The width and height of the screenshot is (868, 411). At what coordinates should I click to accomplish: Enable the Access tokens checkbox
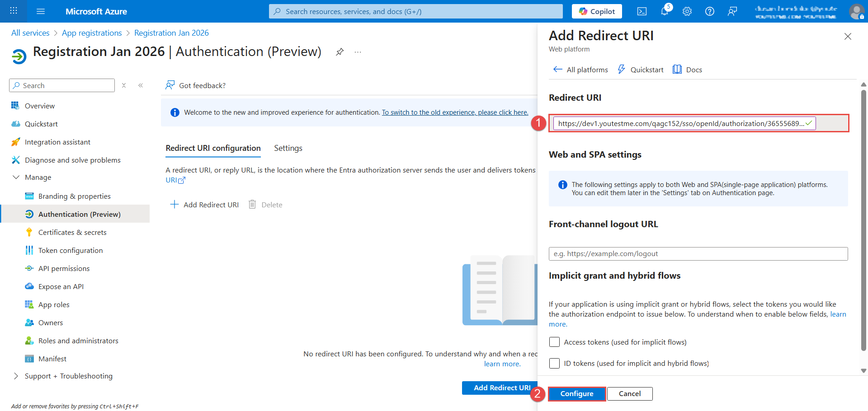coord(554,342)
